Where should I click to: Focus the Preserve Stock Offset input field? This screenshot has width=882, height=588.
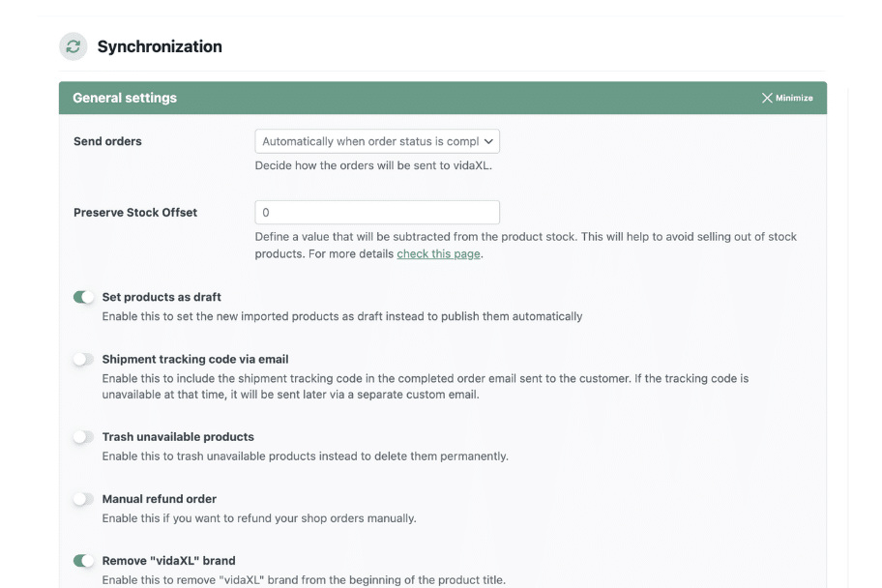point(376,212)
